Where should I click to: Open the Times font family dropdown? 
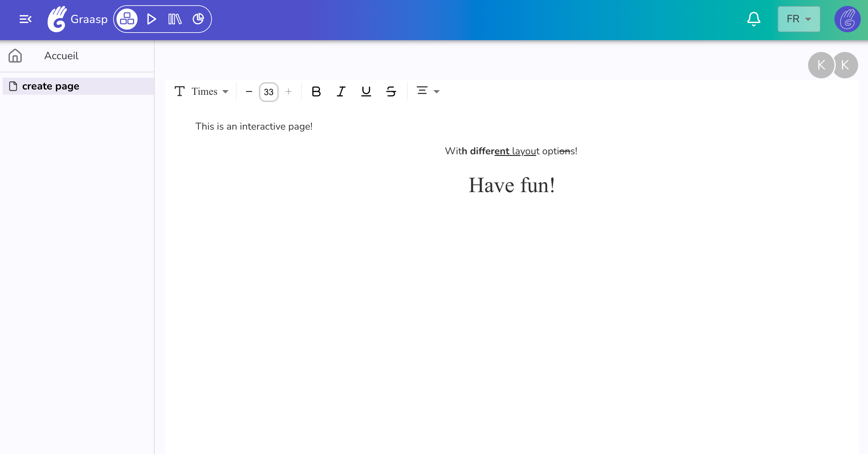click(x=210, y=91)
